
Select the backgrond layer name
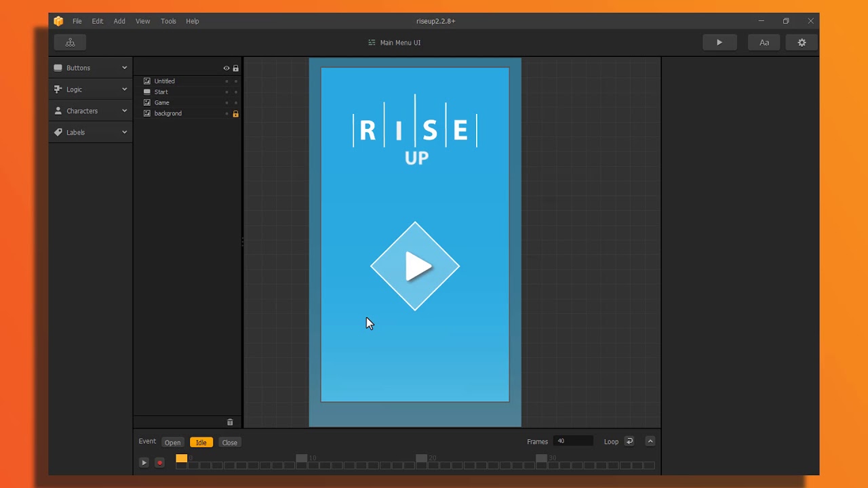pos(168,114)
